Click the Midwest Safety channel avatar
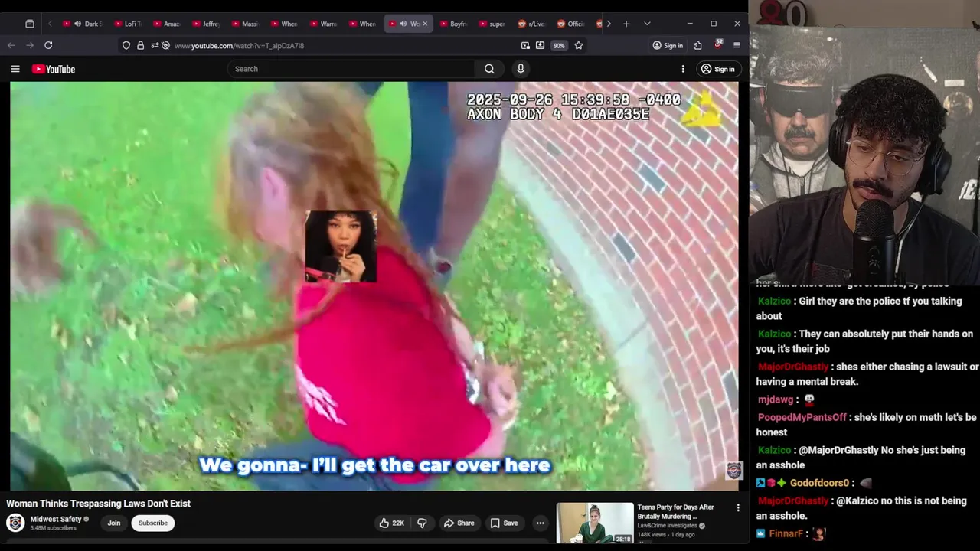Image resolution: width=980 pixels, height=551 pixels. pos(15,523)
